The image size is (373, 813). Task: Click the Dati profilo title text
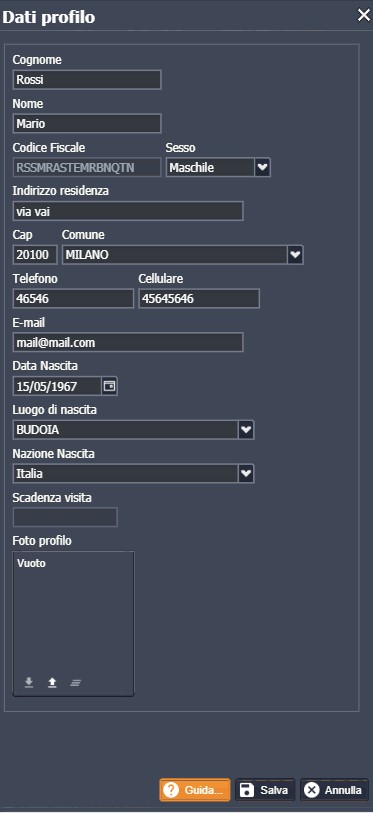pyautogui.click(x=49, y=17)
